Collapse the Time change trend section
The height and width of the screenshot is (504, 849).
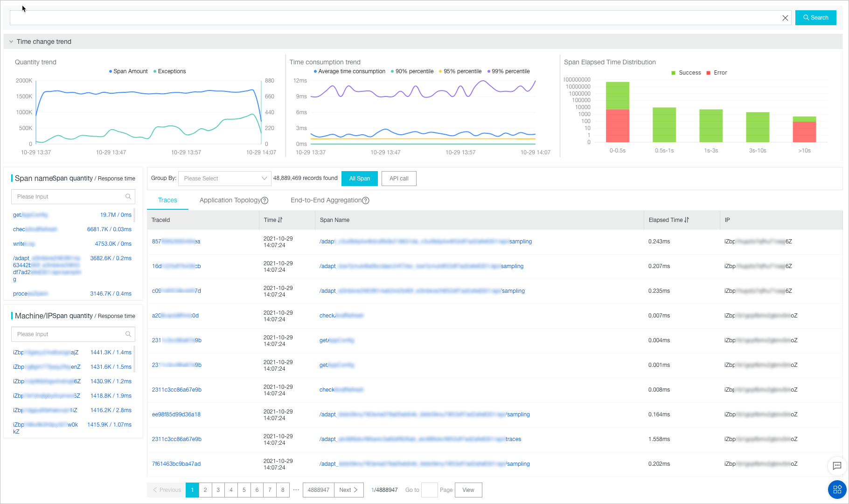click(x=11, y=41)
